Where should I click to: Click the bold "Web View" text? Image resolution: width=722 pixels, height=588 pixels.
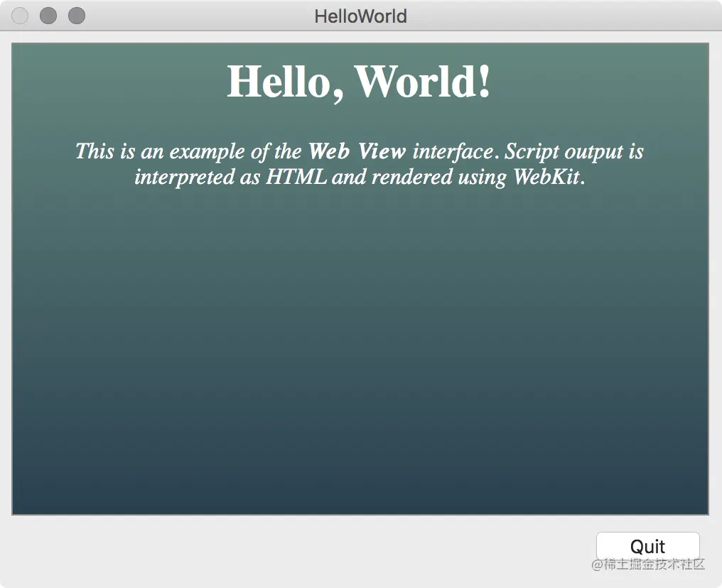pyautogui.click(x=357, y=151)
